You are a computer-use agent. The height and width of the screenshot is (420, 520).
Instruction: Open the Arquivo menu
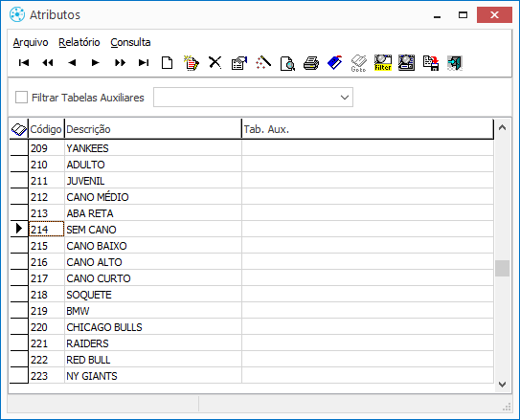[x=31, y=42]
